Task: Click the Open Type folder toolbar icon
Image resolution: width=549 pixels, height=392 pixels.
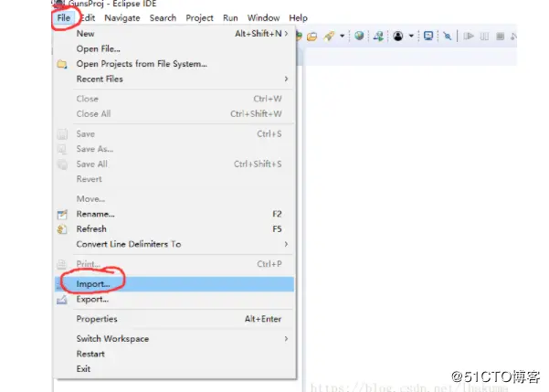Action: (311, 36)
